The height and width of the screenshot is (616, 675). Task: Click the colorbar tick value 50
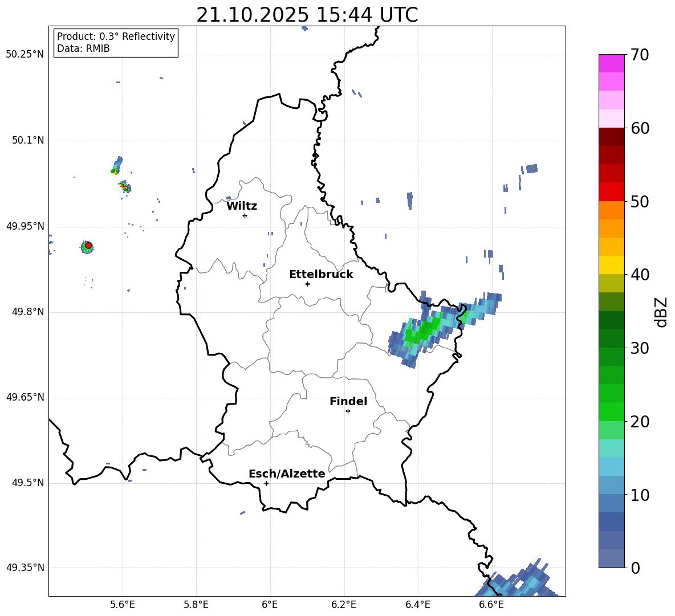click(x=640, y=201)
